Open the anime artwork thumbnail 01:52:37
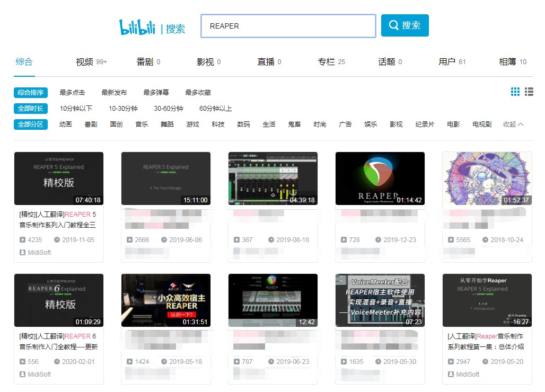 487,179
